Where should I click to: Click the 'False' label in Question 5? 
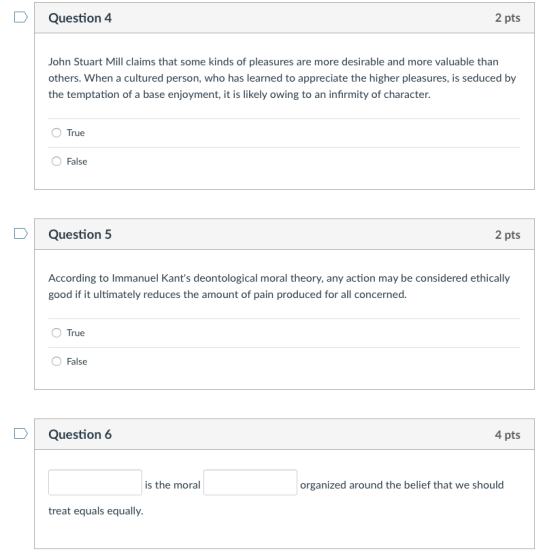click(77, 361)
